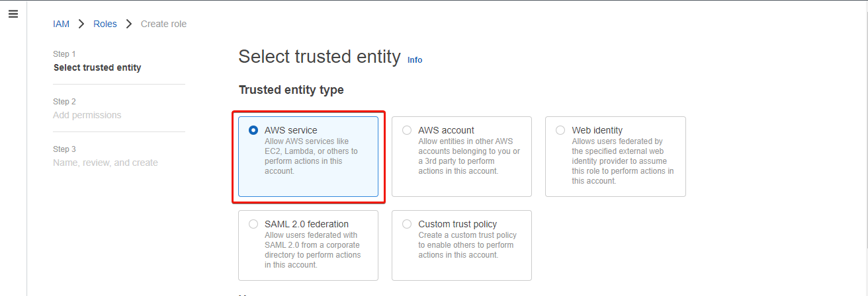Go to IAM breadcrumb link
The width and height of the screenshot is (868, 296).
pos(61,24)
